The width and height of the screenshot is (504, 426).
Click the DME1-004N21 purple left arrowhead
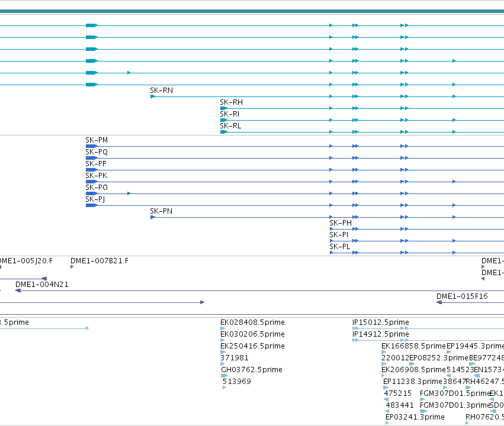point(18,291)
